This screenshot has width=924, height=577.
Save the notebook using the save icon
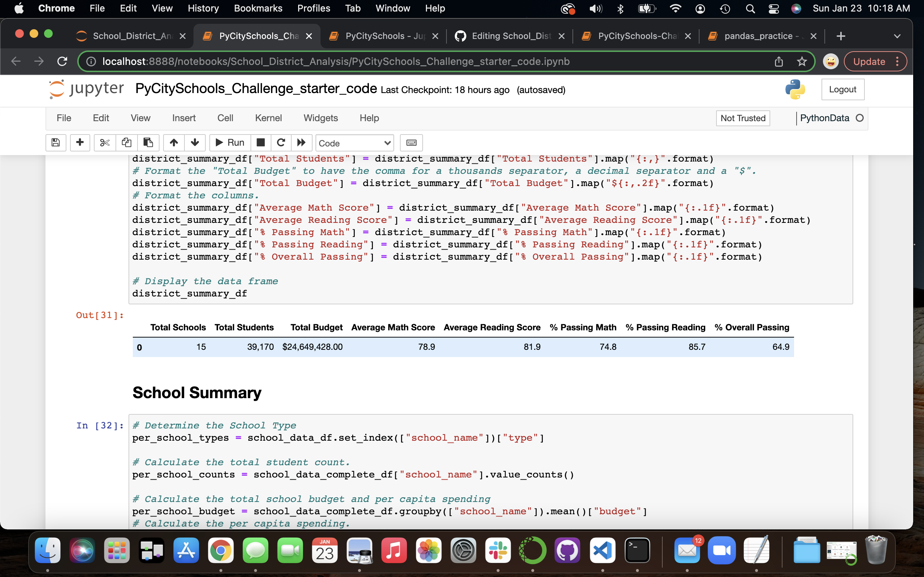(x=56, y=143)
